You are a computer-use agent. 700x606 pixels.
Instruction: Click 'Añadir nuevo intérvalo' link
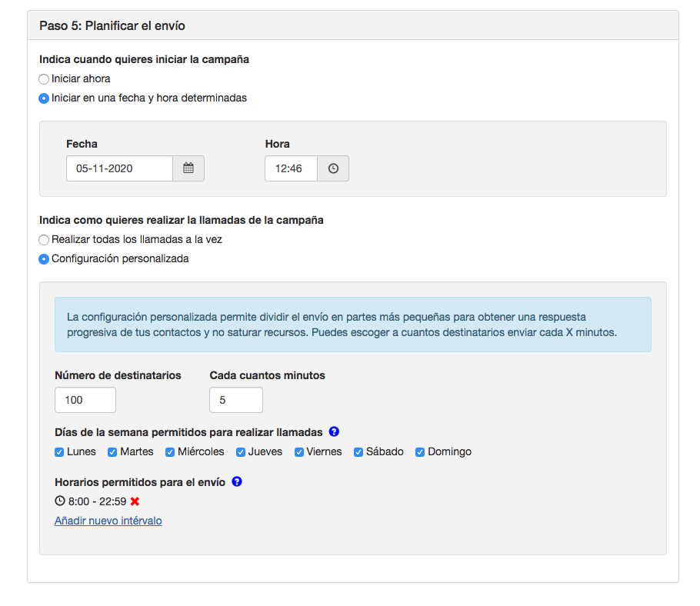[x=108, y=521]
